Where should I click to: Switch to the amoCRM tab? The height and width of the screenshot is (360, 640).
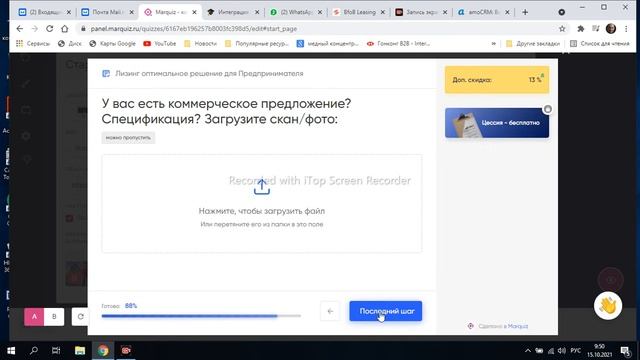484,12
